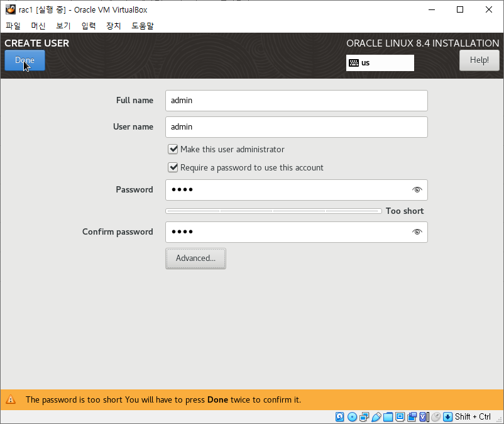This screenshot has width=504, height=424.
Task: Click the us keyboard layout indicator
Action: click(x=380, y=63)
